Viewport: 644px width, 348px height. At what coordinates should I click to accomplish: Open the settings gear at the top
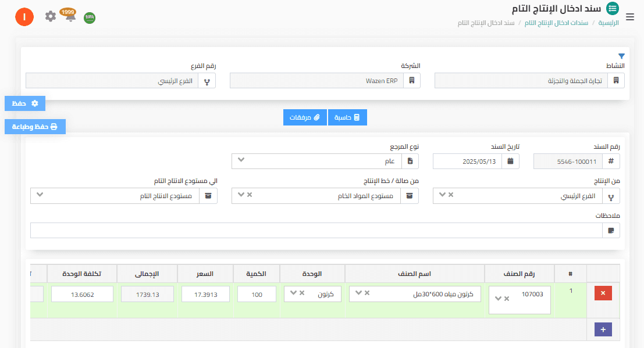pos(50,16)
